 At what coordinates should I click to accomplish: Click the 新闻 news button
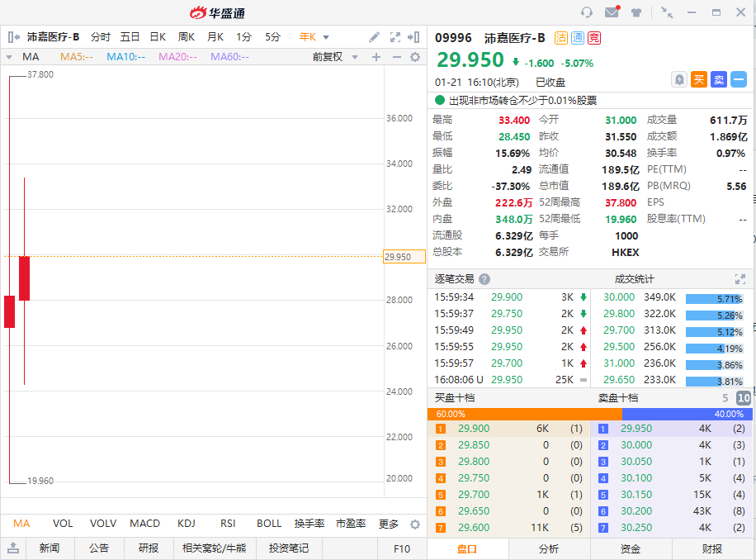click(x=50, y=548)
